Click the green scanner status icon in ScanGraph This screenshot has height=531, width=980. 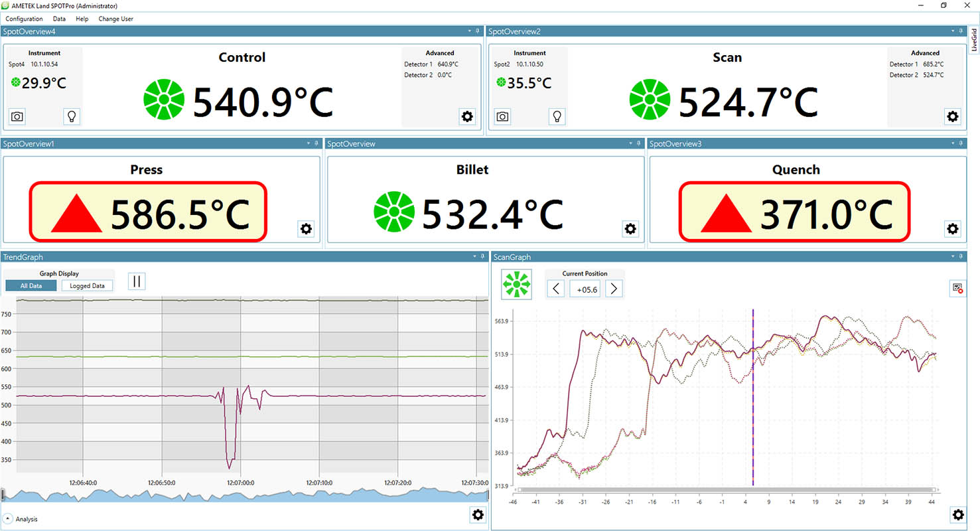(x=516, y=284)
